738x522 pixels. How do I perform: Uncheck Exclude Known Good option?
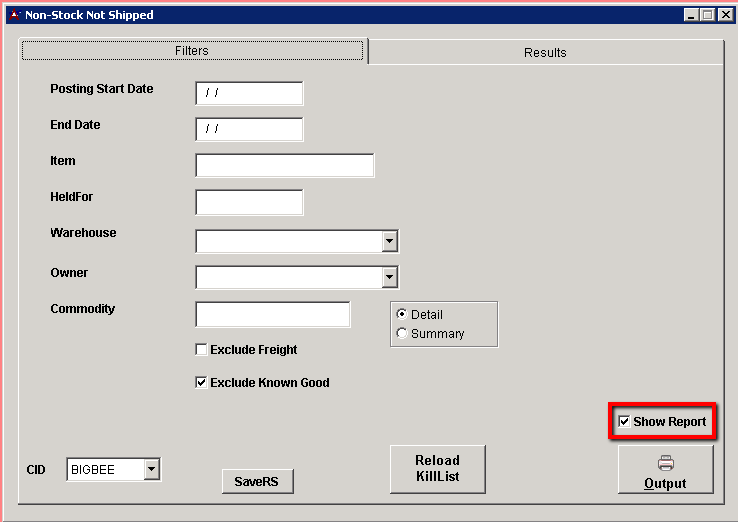tap(202, 383)
